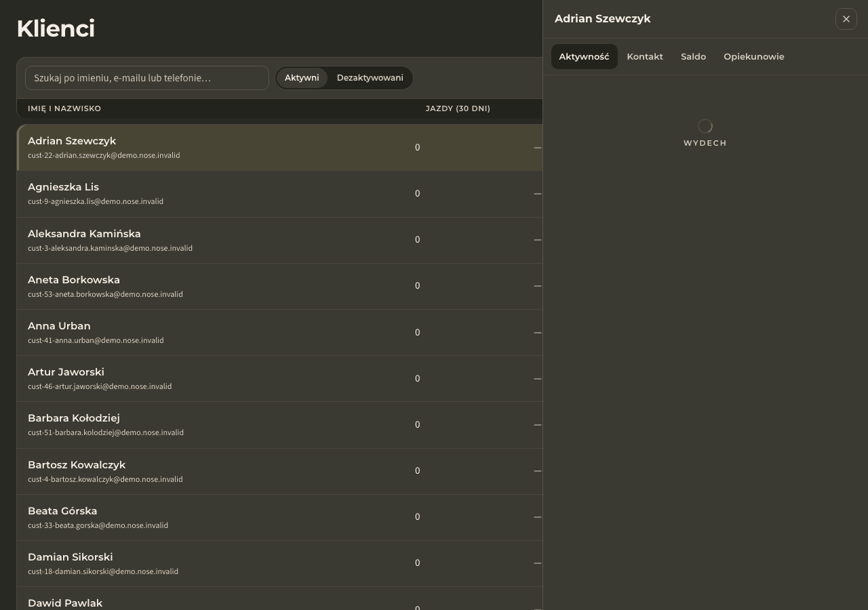Open client Anna Urban
Viewport: 868px width, 610px height.
(x=59, y=326)
